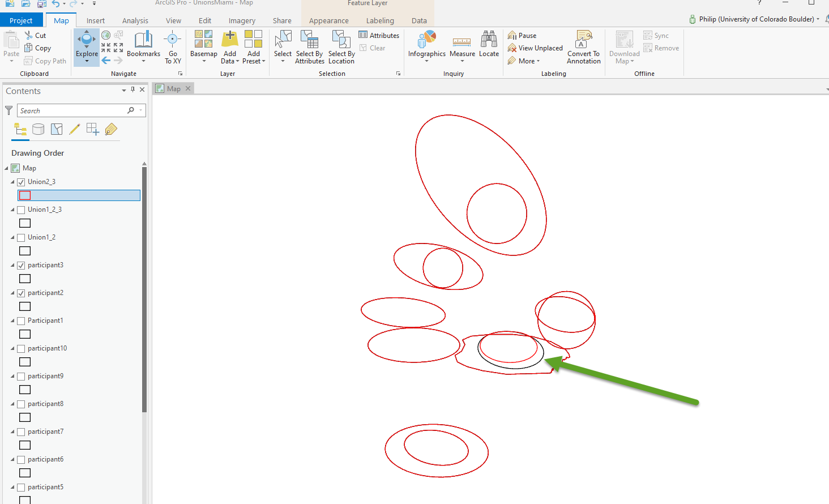
Task: Show the participant9 layer
Action: pyautogui.click(x=21, y=376)
